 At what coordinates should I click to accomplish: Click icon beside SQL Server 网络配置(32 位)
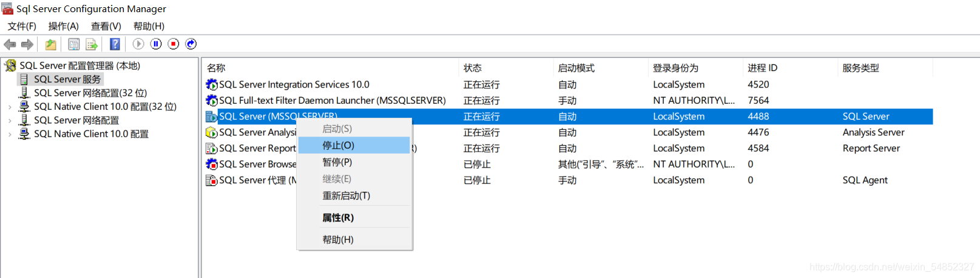24,93
